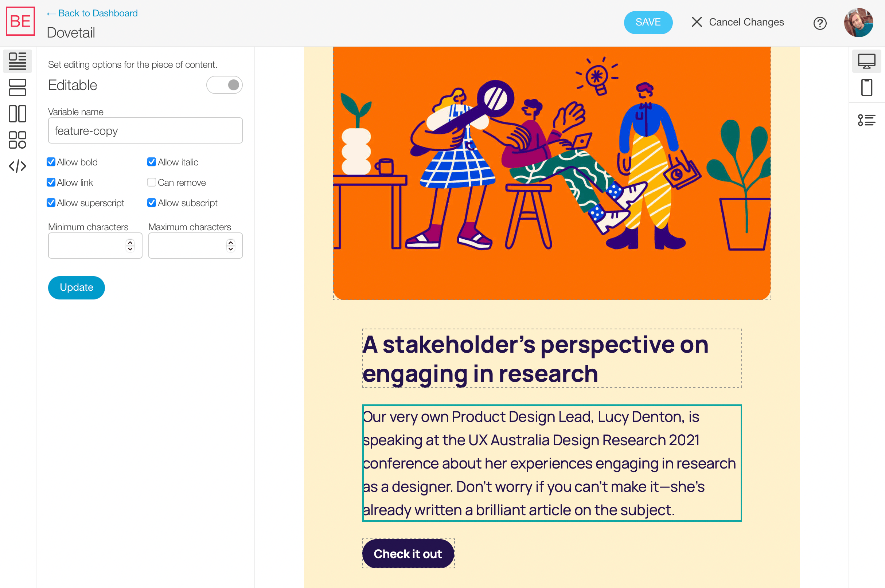Open the structure list icon
885x588 pixels.
pyautogui.click(x=866, y=120)
